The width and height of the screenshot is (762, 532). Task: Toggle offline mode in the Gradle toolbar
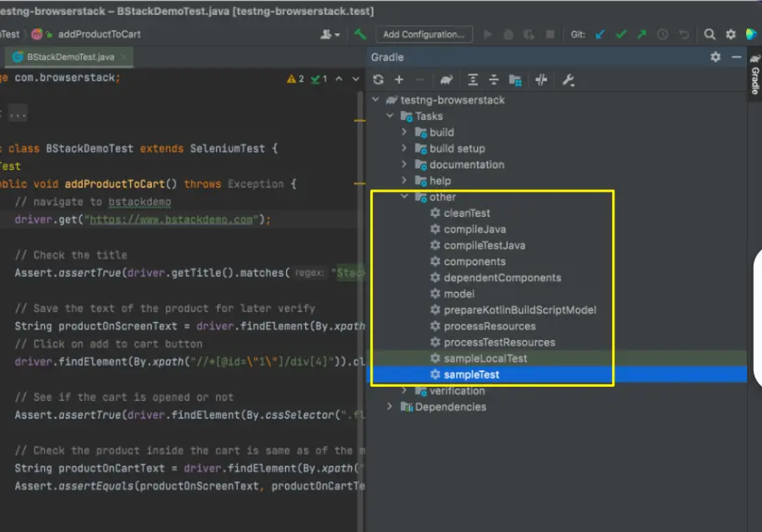(541, 79)
